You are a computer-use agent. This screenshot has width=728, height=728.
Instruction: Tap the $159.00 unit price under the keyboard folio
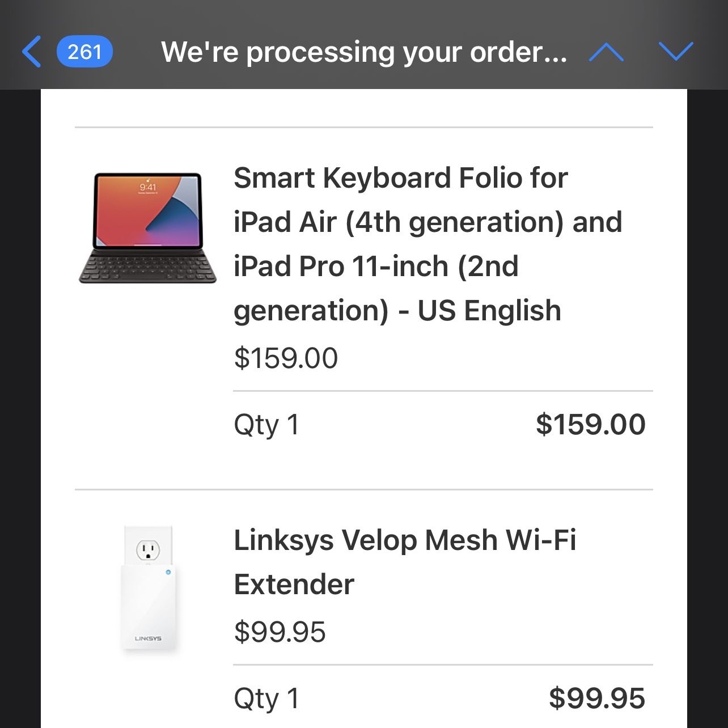click(x=286, y=358)
